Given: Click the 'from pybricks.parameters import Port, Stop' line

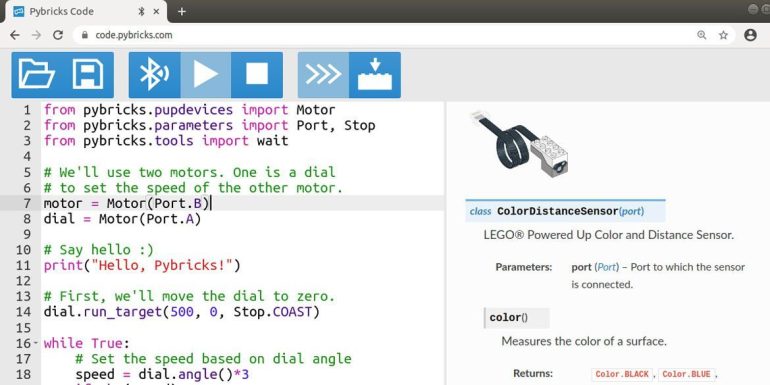Looking at the screenshot, I should [x=210, y=125].
